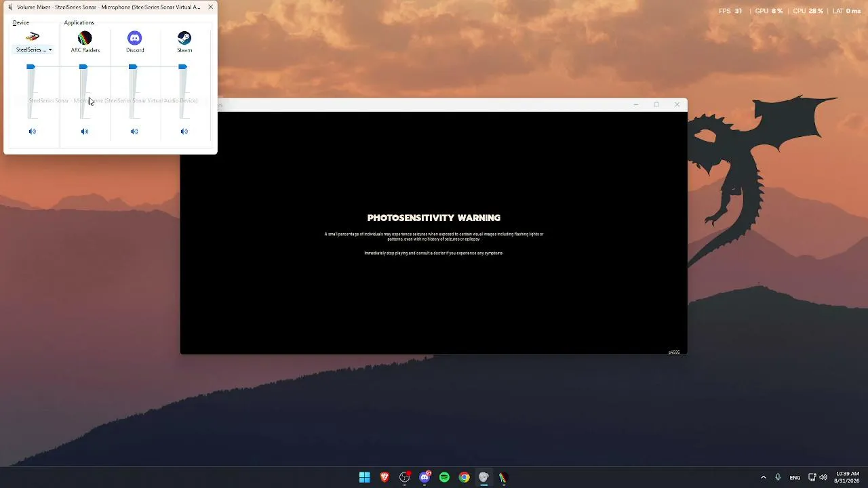Click the ARC Raiders volume slider handle
This screenshot has height=488, width=868.
point(83,66)
